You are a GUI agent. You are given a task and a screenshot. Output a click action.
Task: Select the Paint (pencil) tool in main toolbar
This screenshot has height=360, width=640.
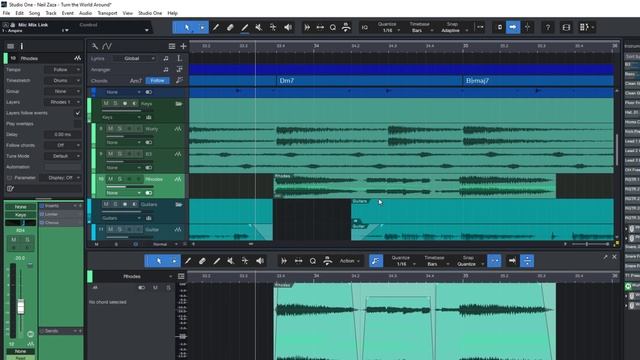[216, 27]
